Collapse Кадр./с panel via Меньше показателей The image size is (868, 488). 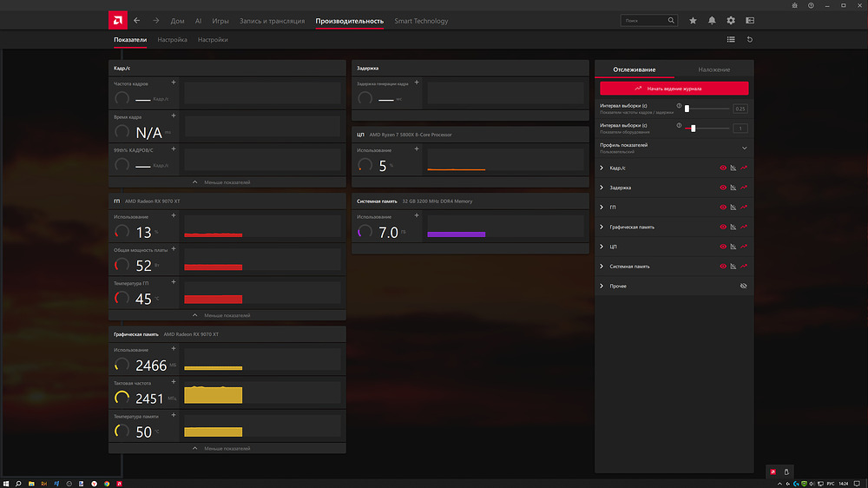(227, 182)
